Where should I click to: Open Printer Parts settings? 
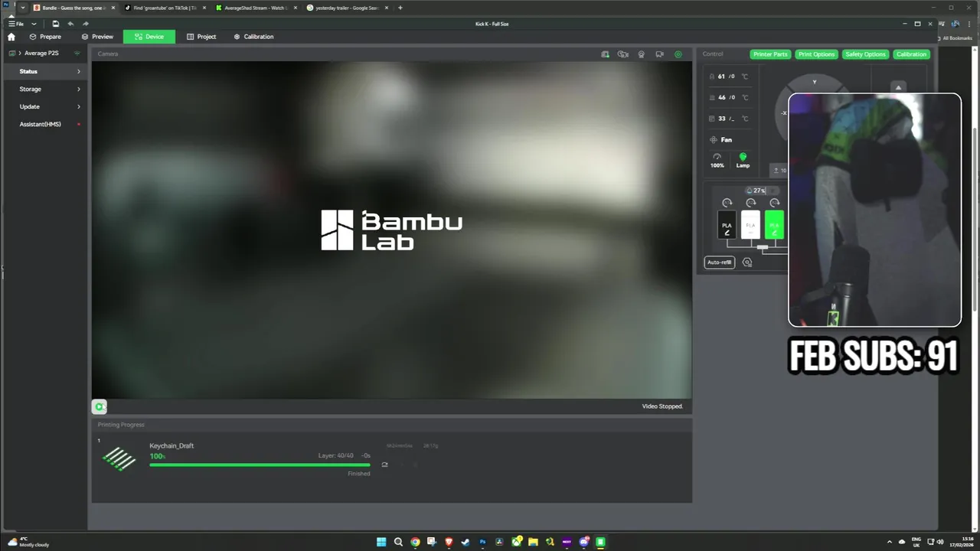pos(770,54)
